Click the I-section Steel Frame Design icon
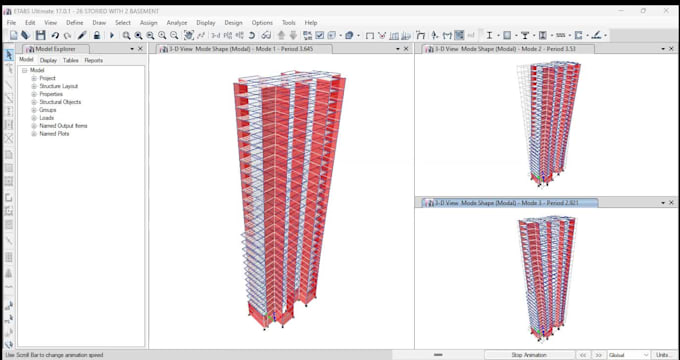Screen dimensions: 680x360 click(489, 36)
